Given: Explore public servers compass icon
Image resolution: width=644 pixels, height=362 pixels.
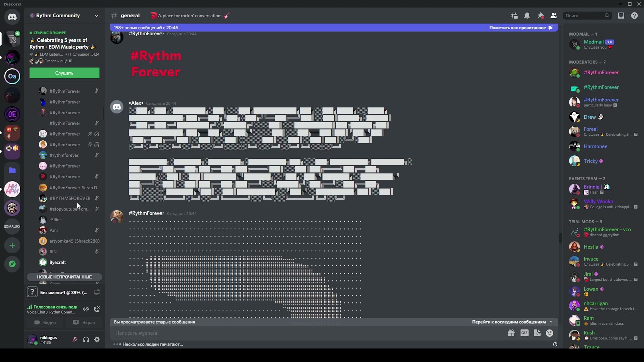Looking at the screenshot, I should coord(12,264).
